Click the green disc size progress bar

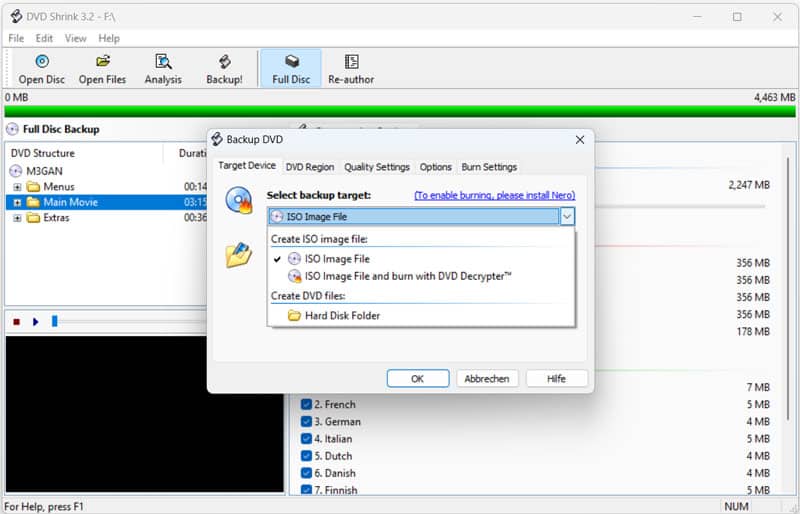point(400,111)
